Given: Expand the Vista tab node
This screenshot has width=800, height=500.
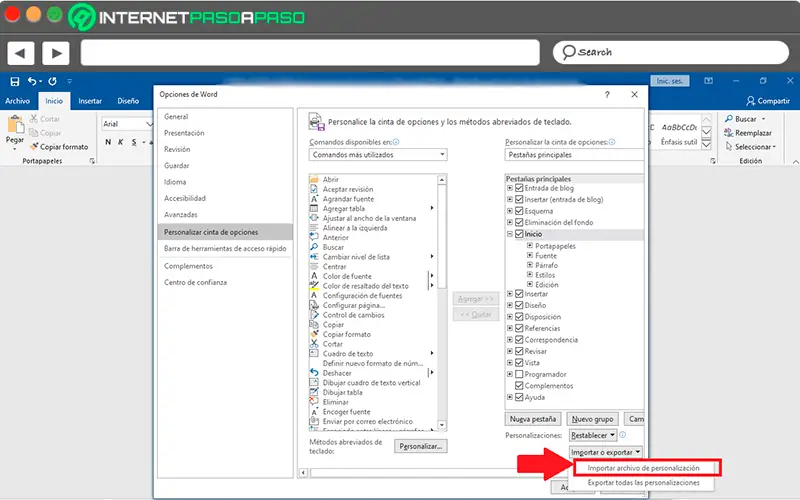Looking at the screenshot, I should coord(510,362).
